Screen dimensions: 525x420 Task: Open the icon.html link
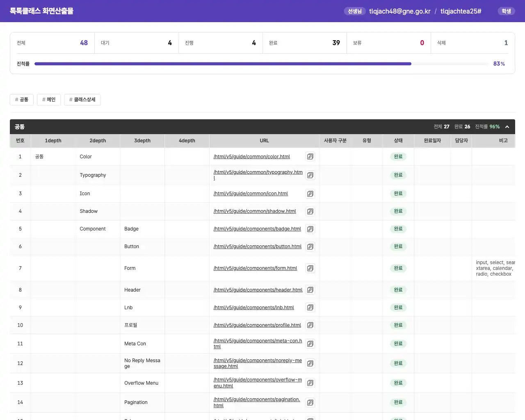click(251, 194)
